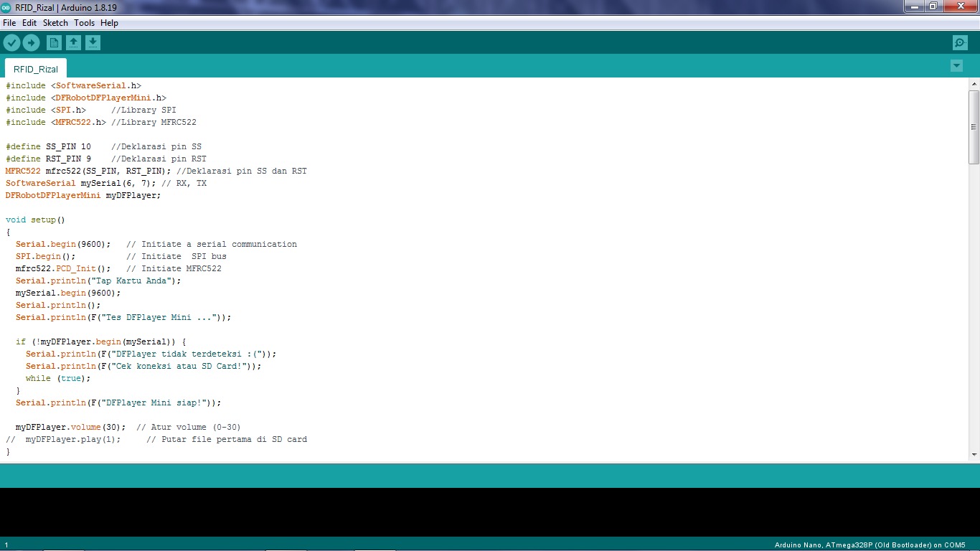Screen dimensions: 980x551
Task: Click the editor scrollbar down arrow
Action: click(x=974, y=454)
